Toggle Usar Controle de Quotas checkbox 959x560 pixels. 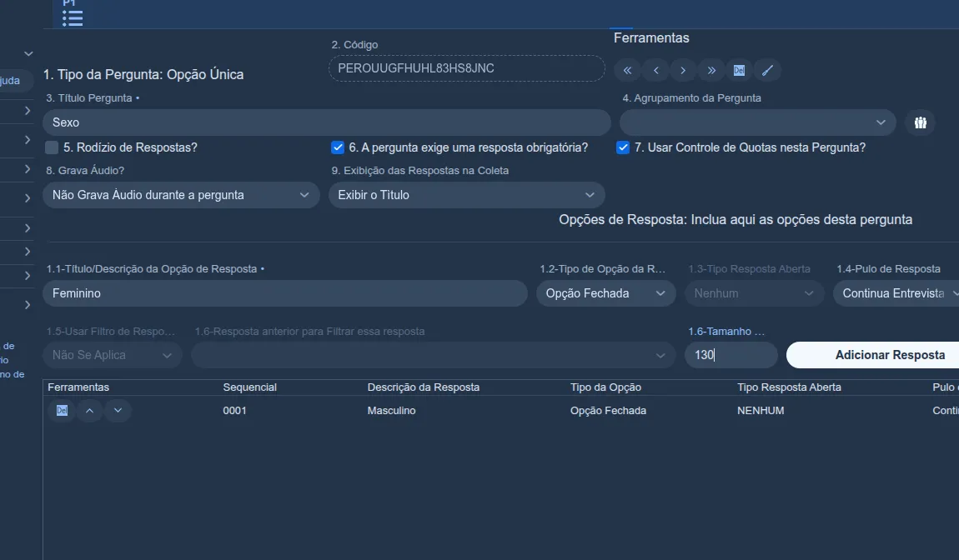point(623,147)
